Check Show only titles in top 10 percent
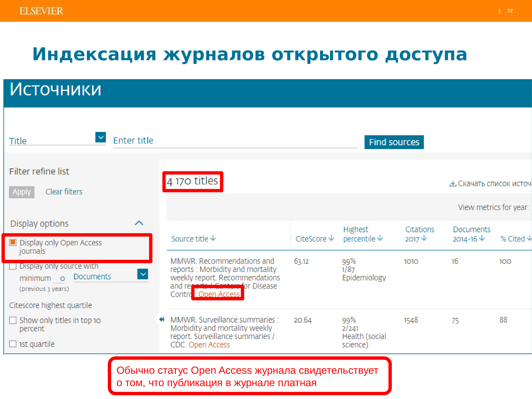 pyautogui.click(x=13, y=320)
